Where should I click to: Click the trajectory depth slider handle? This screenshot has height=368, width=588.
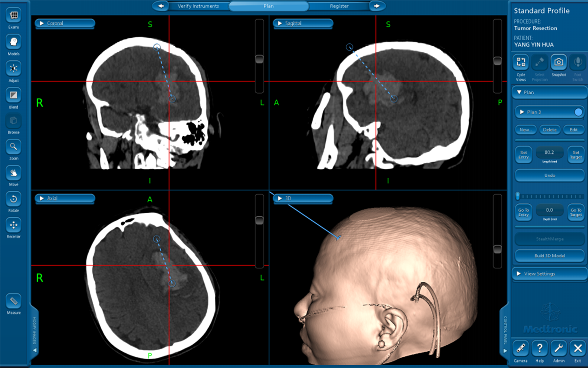pos(517,196)
